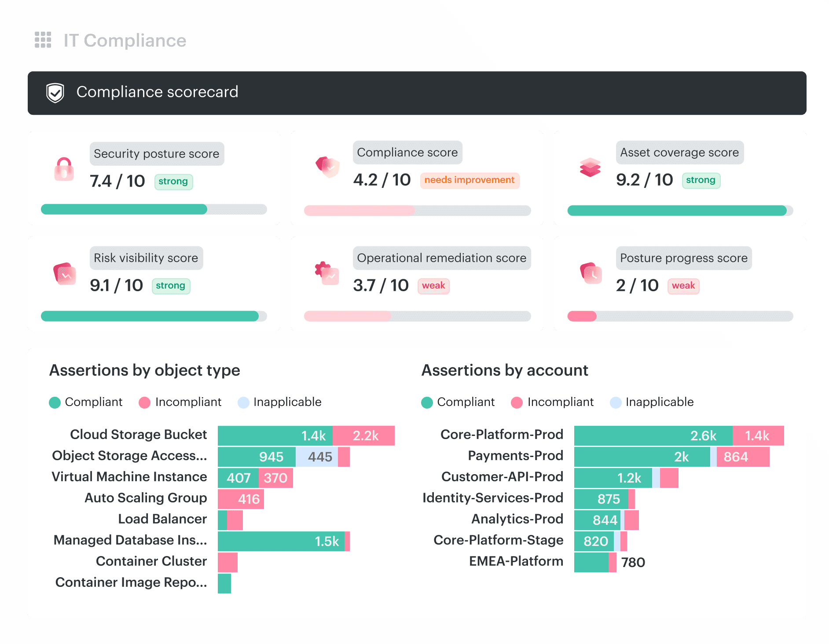Open the Compliance score label
829x644 pixels.
(x=407, y=152)
